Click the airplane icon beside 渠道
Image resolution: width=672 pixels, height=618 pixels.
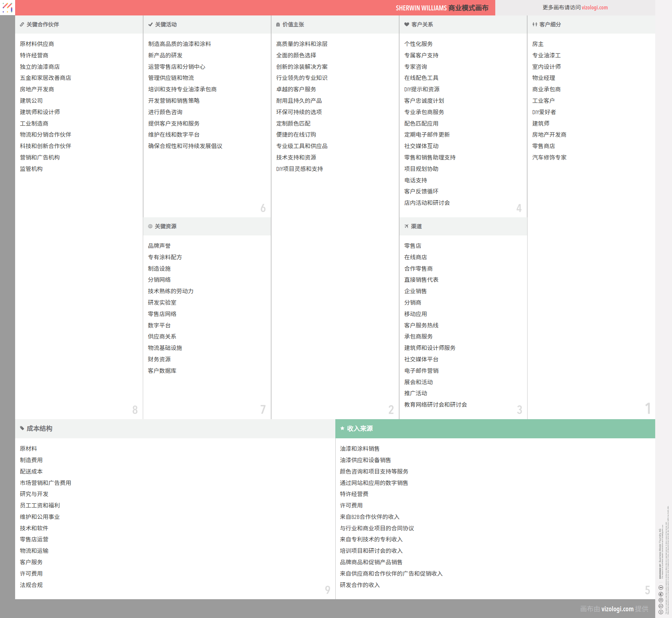(406, 226)
